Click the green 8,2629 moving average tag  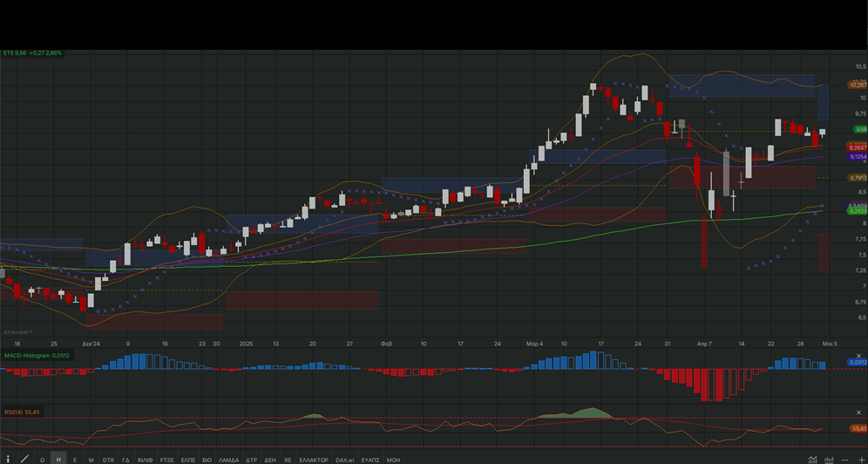858,211
